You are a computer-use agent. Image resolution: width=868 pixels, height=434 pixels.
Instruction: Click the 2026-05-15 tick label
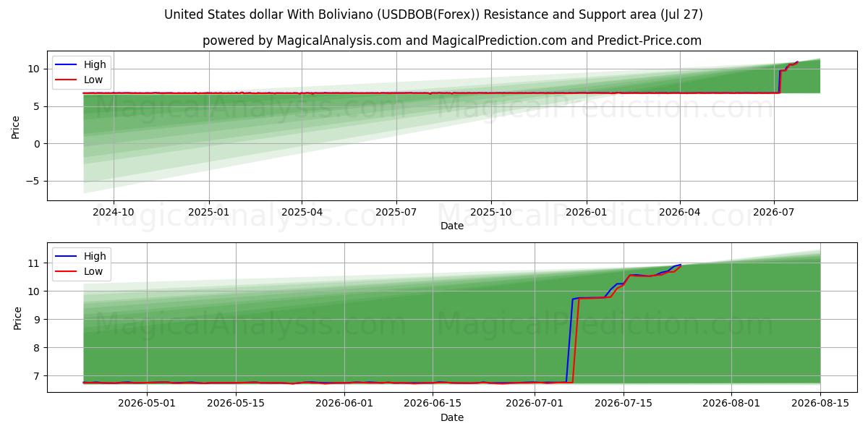(x=236, y=404)
